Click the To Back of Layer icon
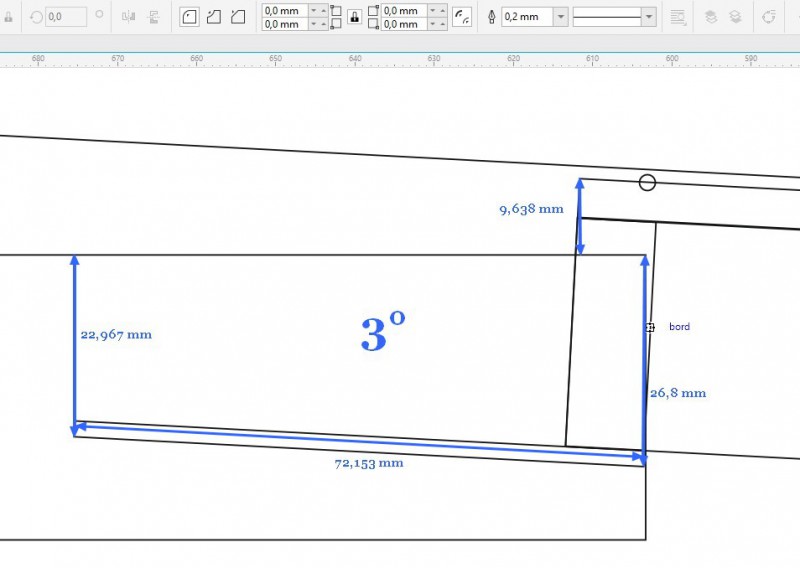Image resolution: width=800 pixels, height=568 pixels. pyautogui.click(x=735, y=17)
